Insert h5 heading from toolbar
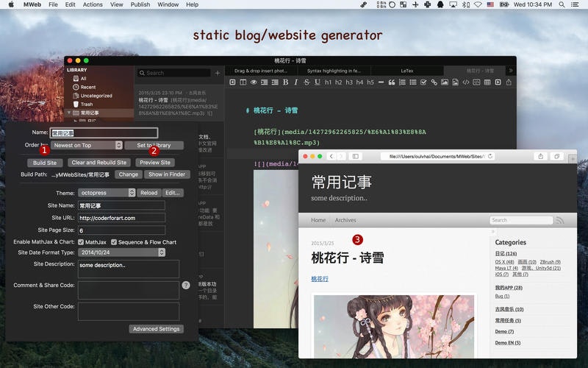The height and width of the screenshot is (368, 588). coord(370,82)
